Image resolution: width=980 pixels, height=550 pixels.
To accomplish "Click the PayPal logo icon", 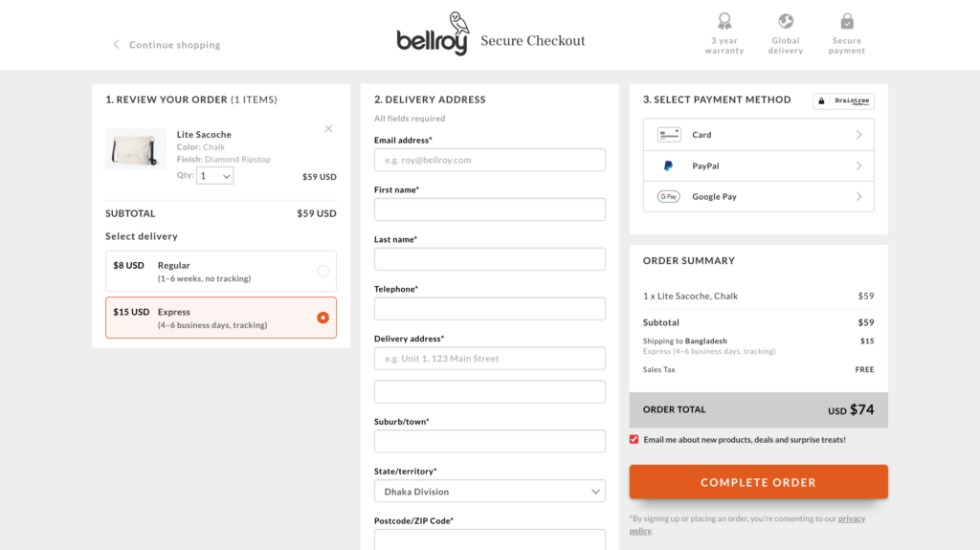I will [668, 165].
